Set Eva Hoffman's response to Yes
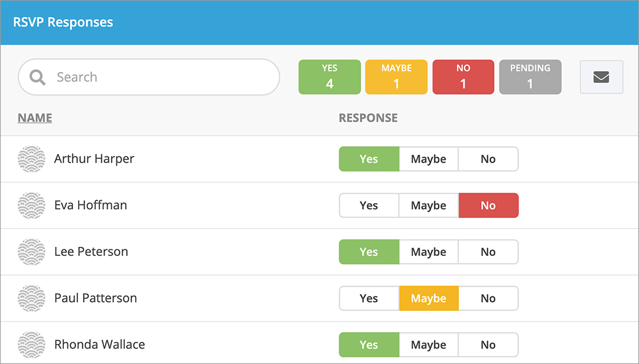The image size is (639, 364). coord(369,206)
